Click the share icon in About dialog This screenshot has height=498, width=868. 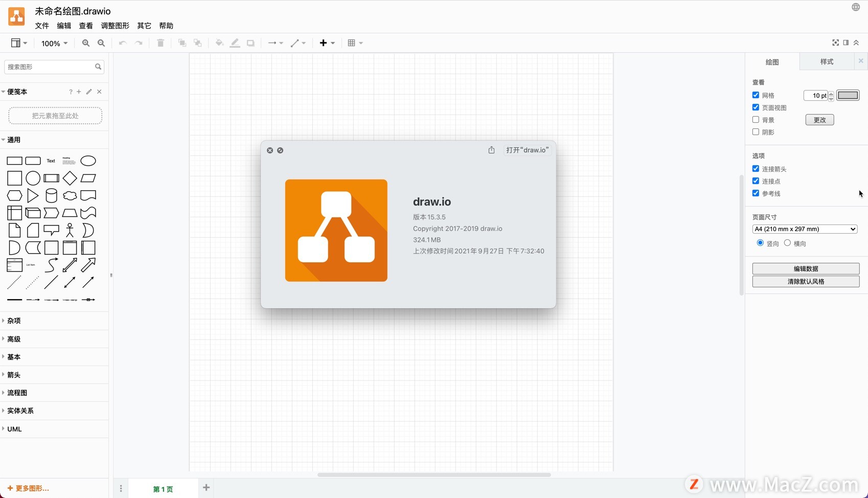[491, 150]
